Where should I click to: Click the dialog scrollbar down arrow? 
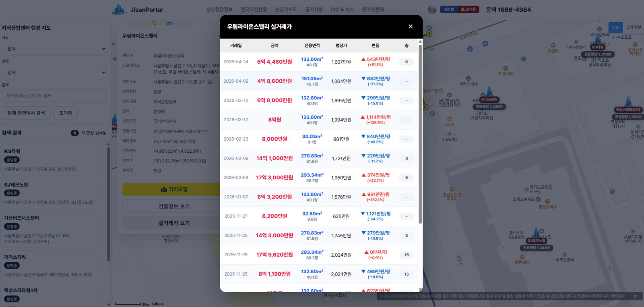[x=420, y=290]
